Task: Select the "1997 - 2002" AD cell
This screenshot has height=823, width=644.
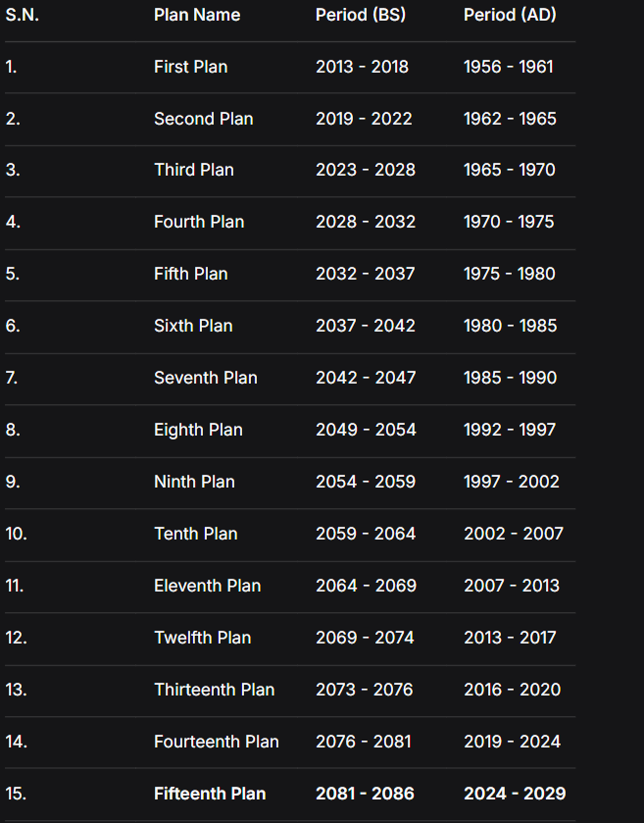Action: [512, 482]
